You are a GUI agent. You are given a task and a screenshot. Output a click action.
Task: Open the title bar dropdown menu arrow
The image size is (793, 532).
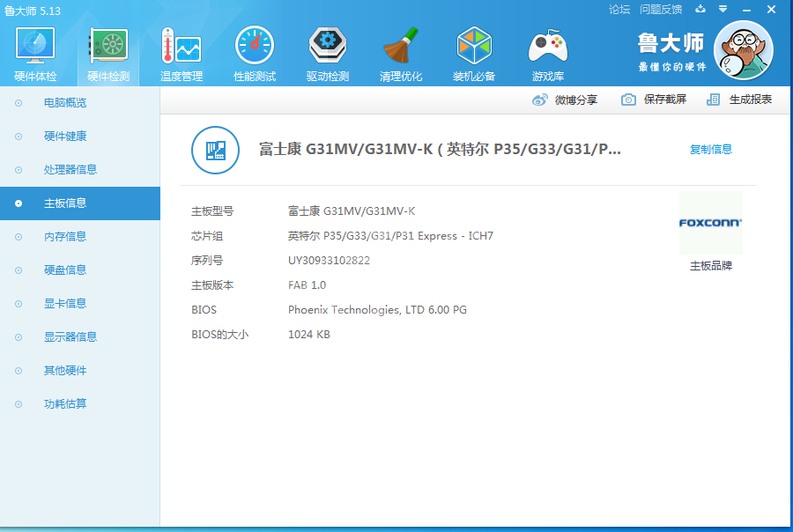(x=723, y=9)
